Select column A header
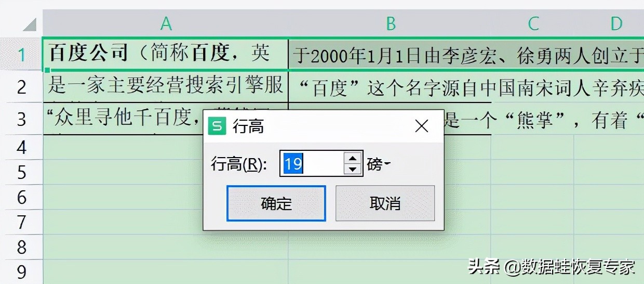 pyautogui.click(x=166, y=23)
